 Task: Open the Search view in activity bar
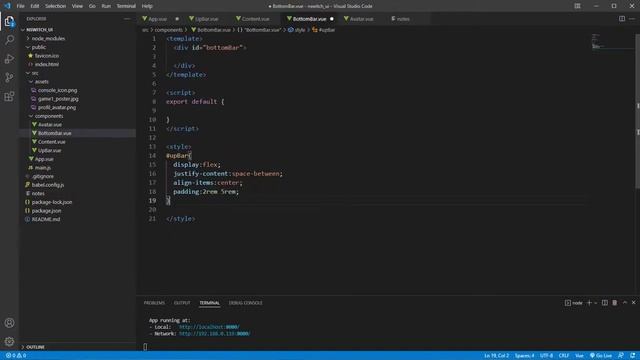click(9, 40)
